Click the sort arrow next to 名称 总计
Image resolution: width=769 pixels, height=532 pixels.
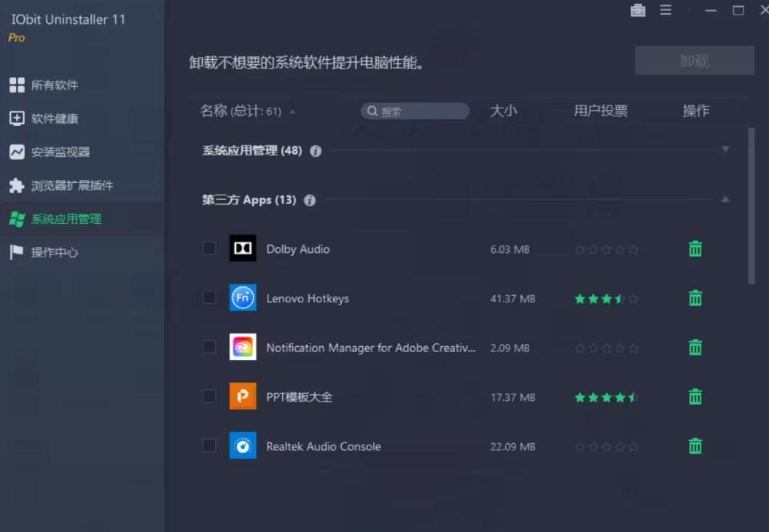(x=292, y=112)
